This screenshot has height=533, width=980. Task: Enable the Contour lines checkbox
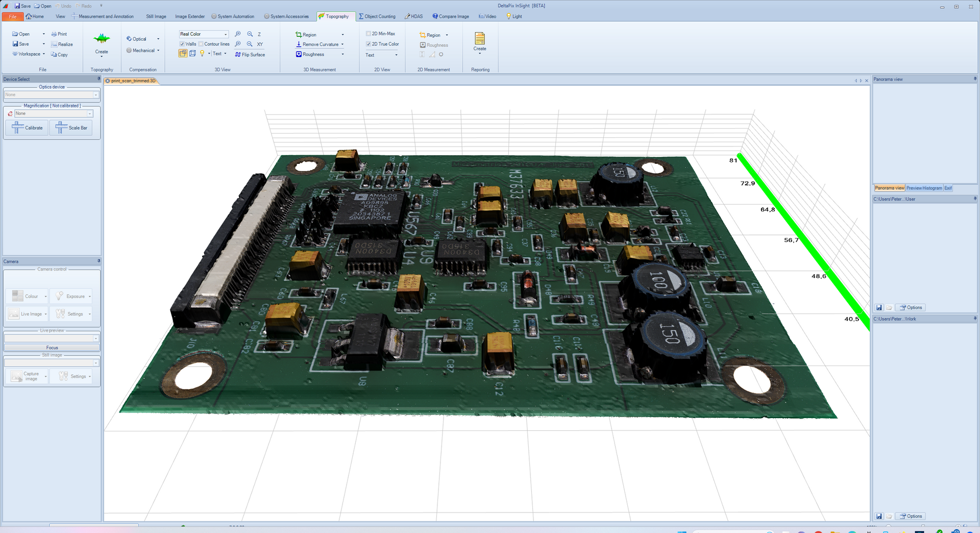pyautogui.click(x=201, y=44)
